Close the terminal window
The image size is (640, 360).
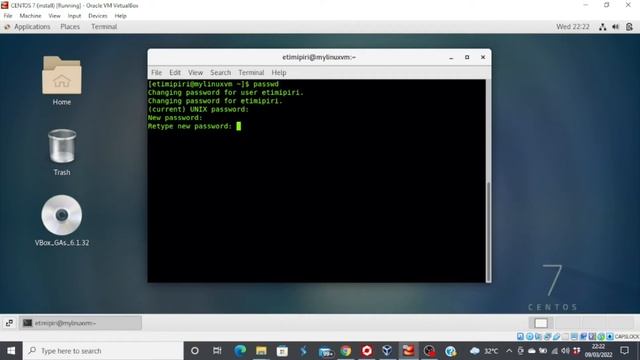point(483,58)
